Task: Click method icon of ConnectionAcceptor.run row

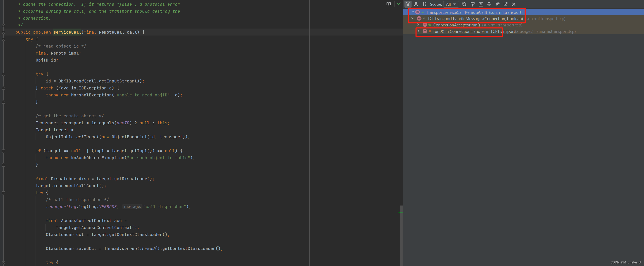Action: point(425,25)
